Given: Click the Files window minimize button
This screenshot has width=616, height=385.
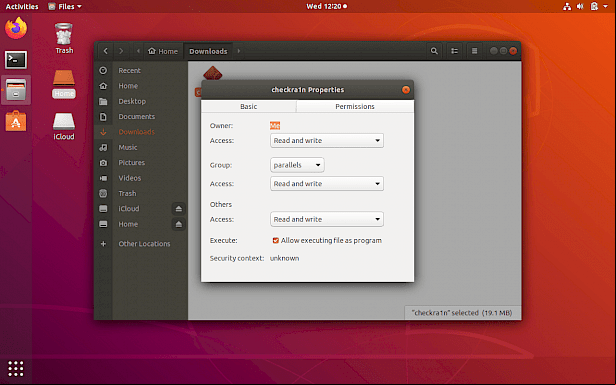Looking at the screenshot, I should pyautogui.click(x=494, y=51).
